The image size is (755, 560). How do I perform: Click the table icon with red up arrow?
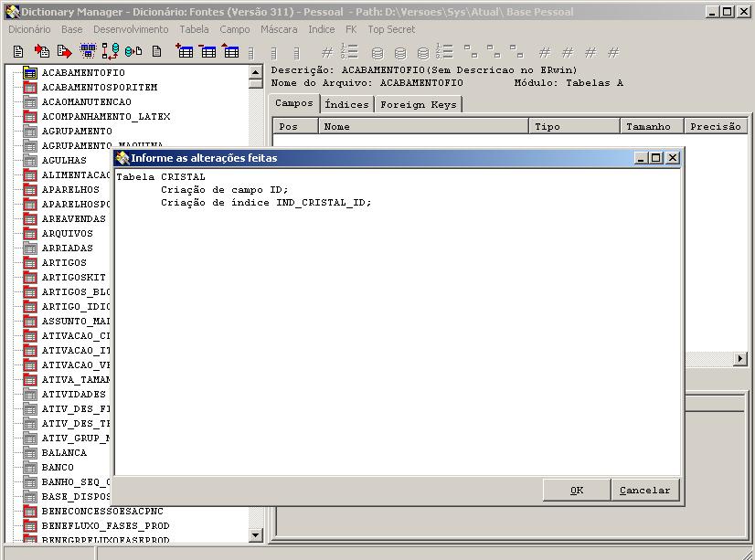[x=230, y=52]
